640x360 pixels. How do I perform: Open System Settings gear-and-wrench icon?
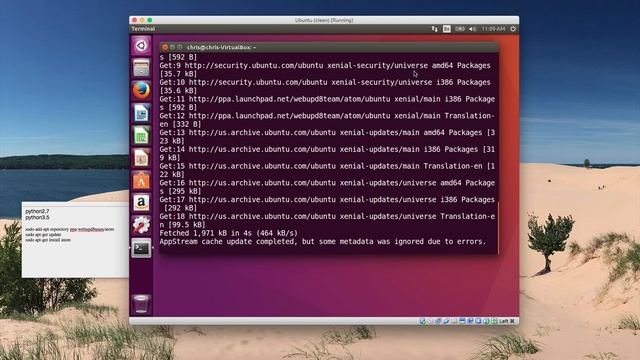[x=141, y=225]
